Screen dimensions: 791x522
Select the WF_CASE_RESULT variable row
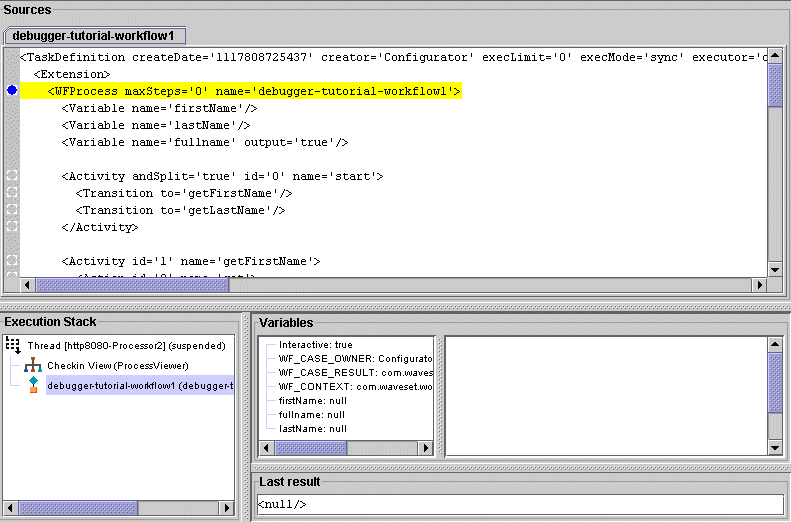pos(355,373)
